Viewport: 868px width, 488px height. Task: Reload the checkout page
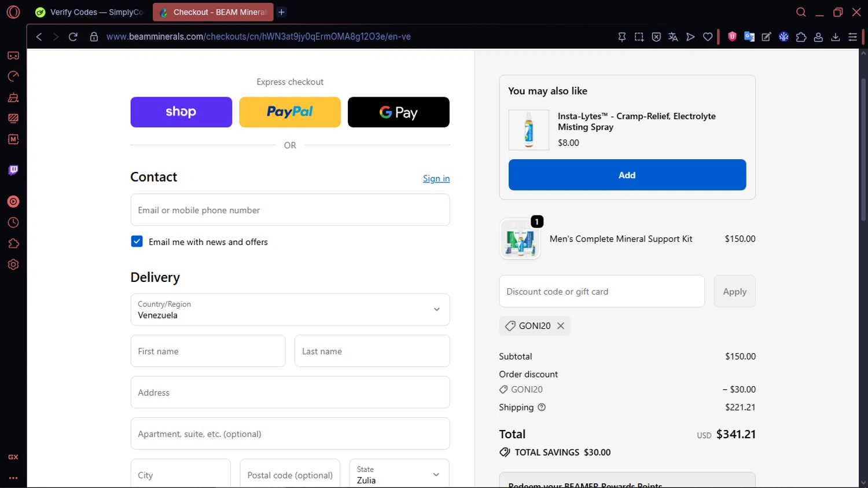tap(73, 36)
